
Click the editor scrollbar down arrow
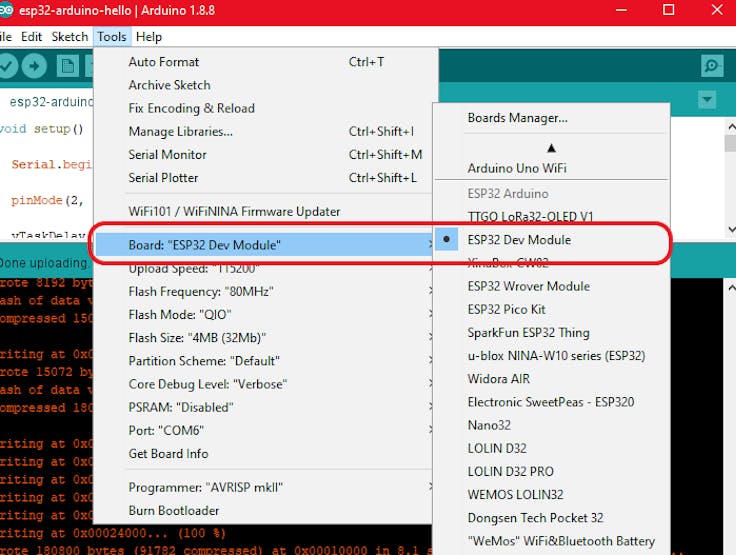(731, 229)
